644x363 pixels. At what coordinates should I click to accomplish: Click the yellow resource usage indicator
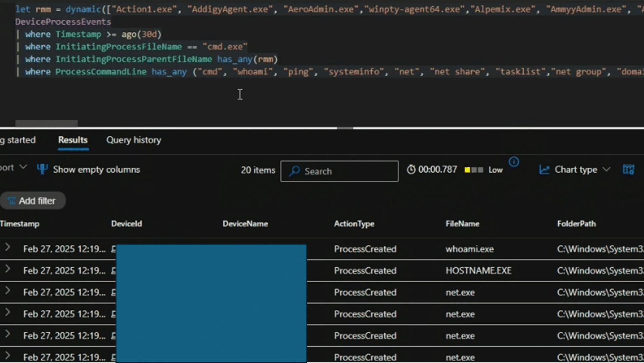pos(467,170)
